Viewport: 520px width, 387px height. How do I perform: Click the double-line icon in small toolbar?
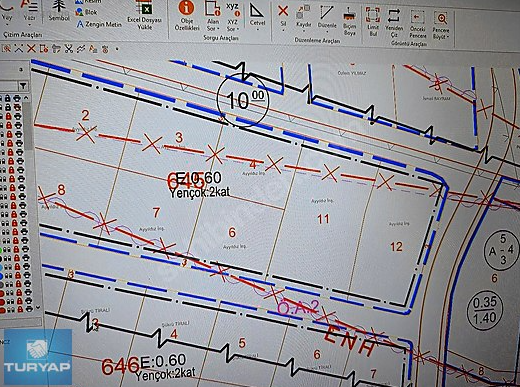click(x=81, y=49)
